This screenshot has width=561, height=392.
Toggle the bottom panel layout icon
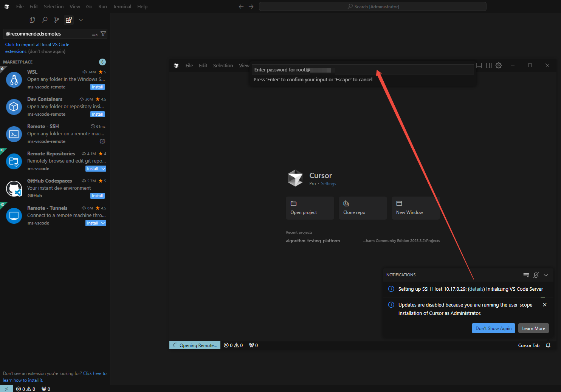[x=479, y=65]
